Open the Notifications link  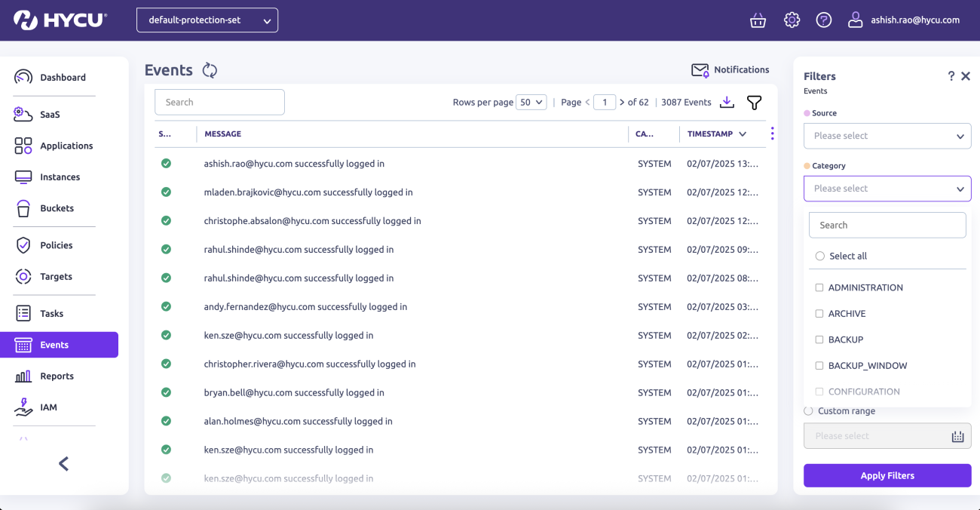[x=730, y=69]
